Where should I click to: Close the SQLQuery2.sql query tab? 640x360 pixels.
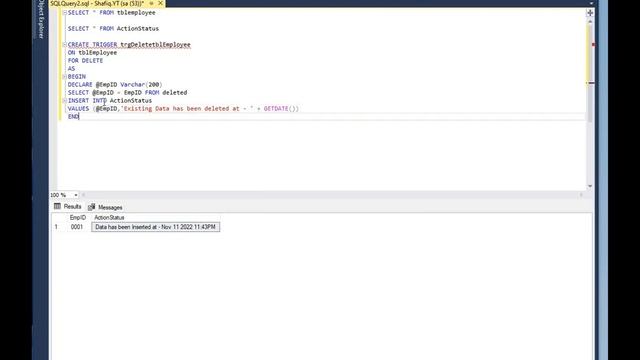point(160,3)
